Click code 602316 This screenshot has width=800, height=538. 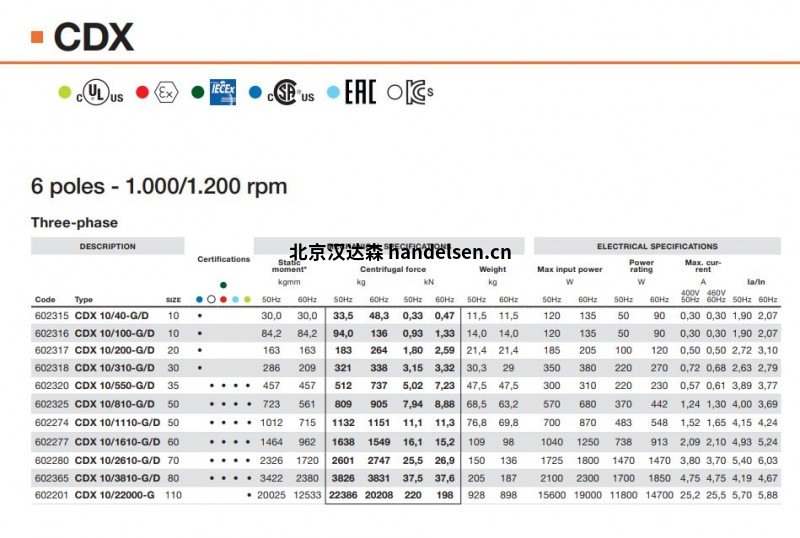pos(52,333)
